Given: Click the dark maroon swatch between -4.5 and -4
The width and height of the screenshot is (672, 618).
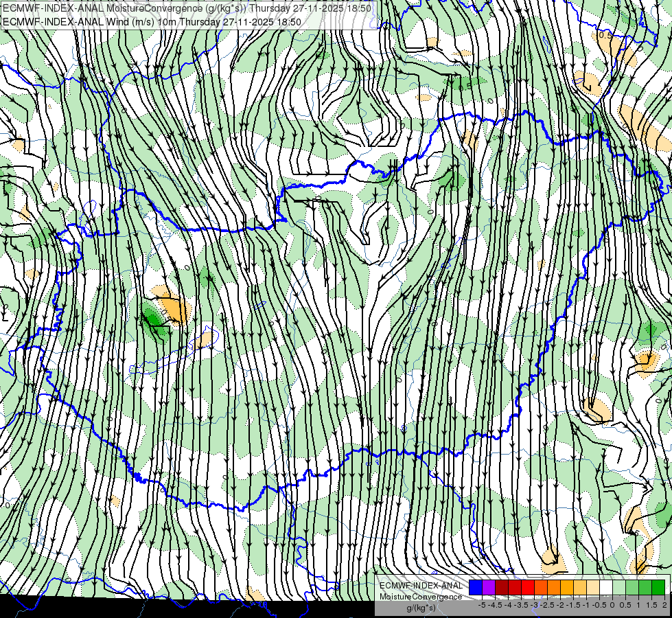Looking at the screenshot, I should click(502, 588).
